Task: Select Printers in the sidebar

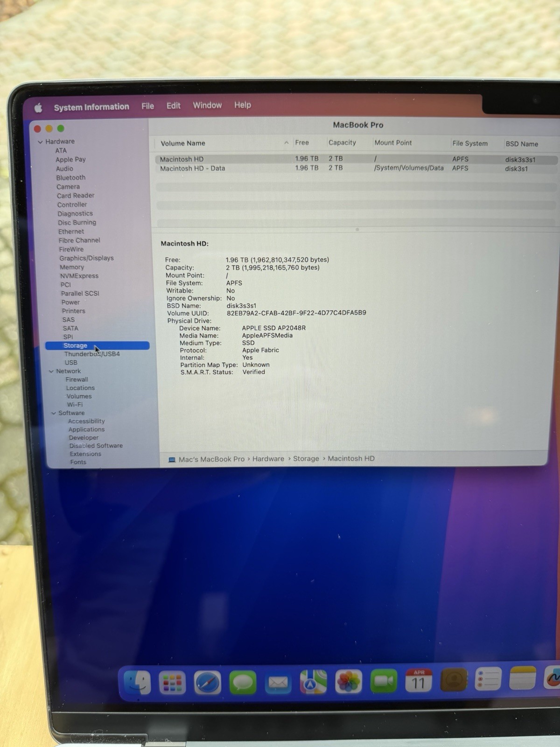Action: coord(74,310)
